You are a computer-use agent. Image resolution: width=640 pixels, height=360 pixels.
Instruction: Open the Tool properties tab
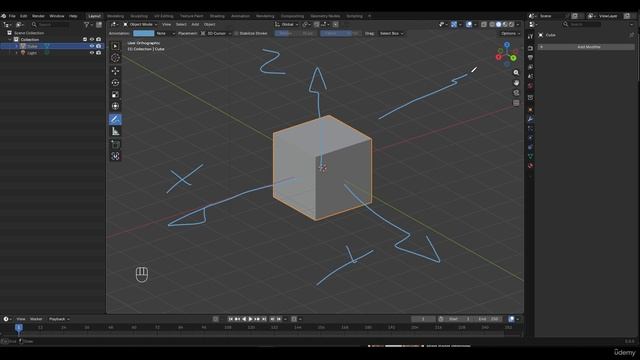(x=530, y=37)
